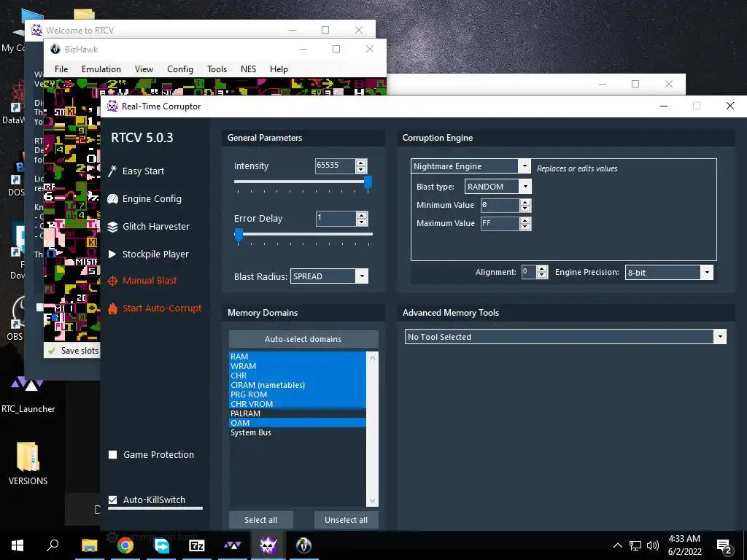Increase Alignment with up spinner arrow
The image size is (747, 560).
click(542, 269)
